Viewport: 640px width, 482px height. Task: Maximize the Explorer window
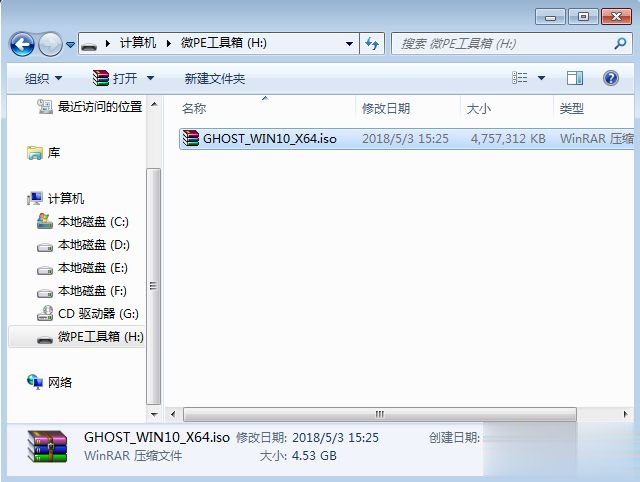click(x=583, y=17)
